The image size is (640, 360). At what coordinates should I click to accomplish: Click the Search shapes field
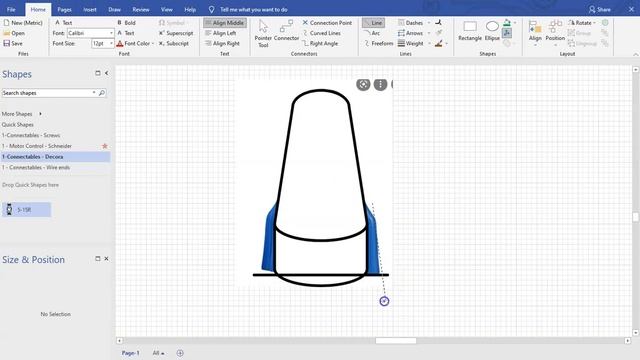pyautogui.click(x=48, y=93)
